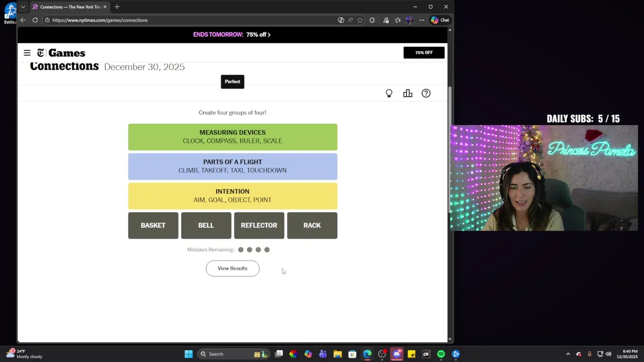Open the Copilot taskbar icon

pos(308,354)
